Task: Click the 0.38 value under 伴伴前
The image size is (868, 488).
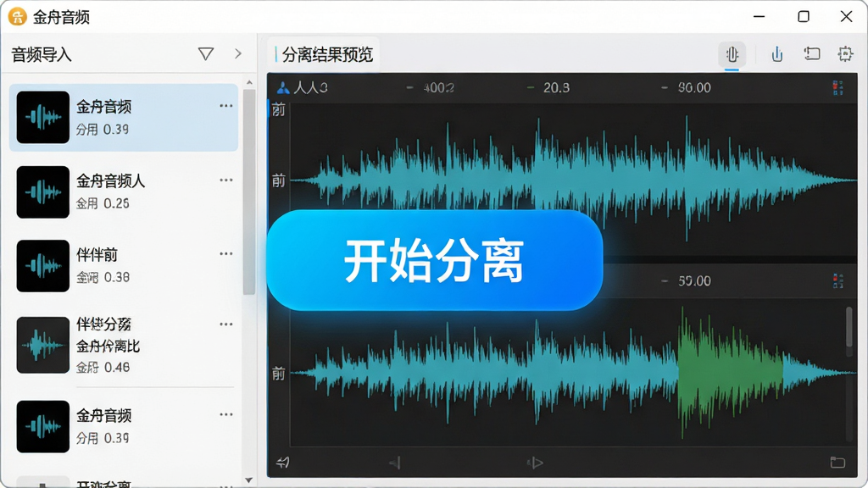Action: tap(116, 277)
